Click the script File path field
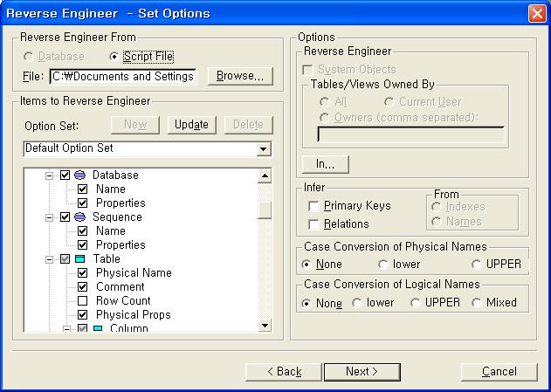 (123, 76)
